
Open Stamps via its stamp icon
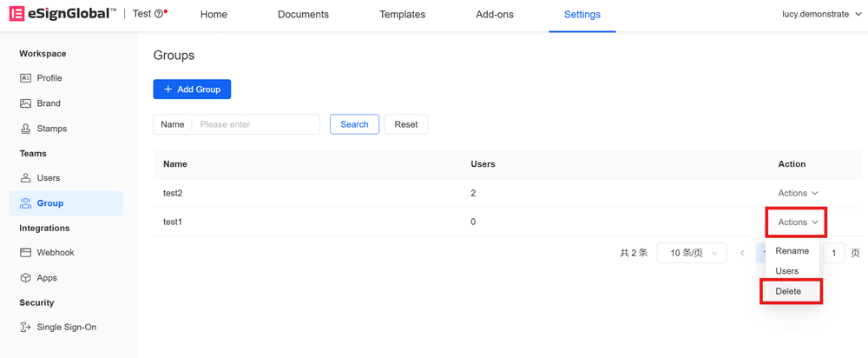(x=26, y=129)
